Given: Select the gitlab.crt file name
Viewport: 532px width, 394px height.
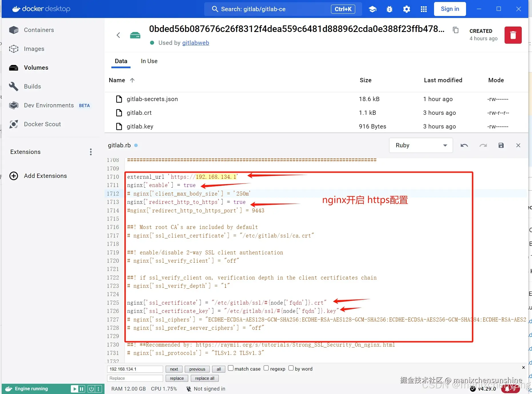Looking at the screenshot, I should [x=139, y=113].
